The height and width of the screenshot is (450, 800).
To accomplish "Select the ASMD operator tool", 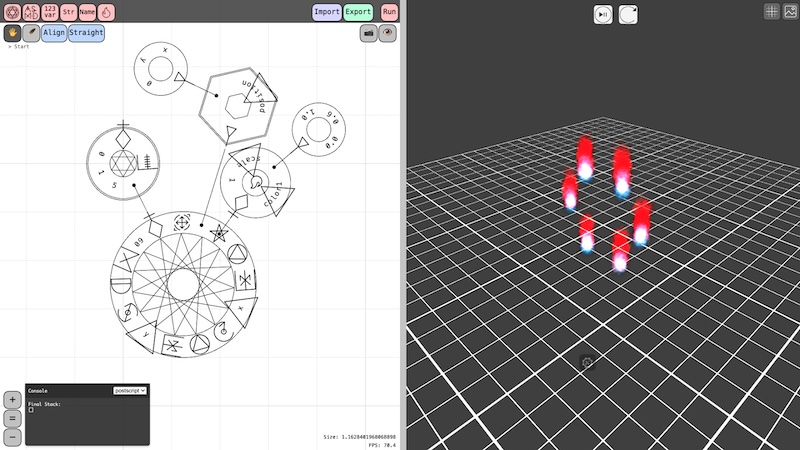I will 31,12.
